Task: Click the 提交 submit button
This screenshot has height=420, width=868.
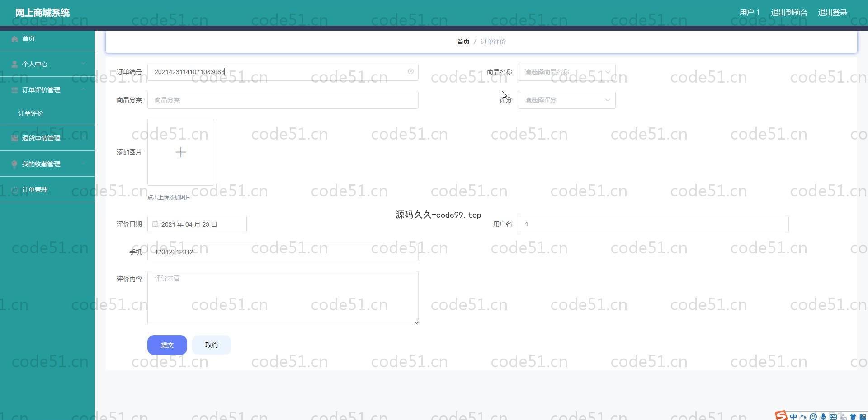Action: pyautogui.click(x=167, y=345)
